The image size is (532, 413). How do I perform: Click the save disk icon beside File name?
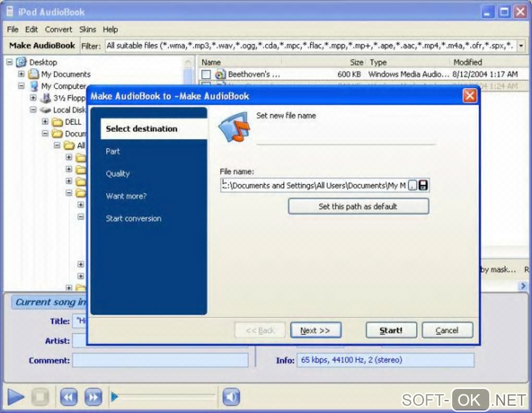point(423,185)
